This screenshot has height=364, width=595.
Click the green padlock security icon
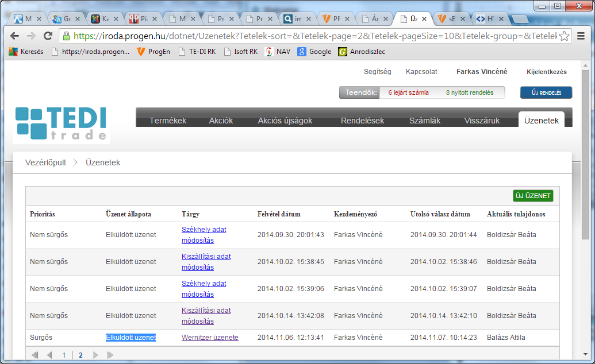(x=67, y=36)
